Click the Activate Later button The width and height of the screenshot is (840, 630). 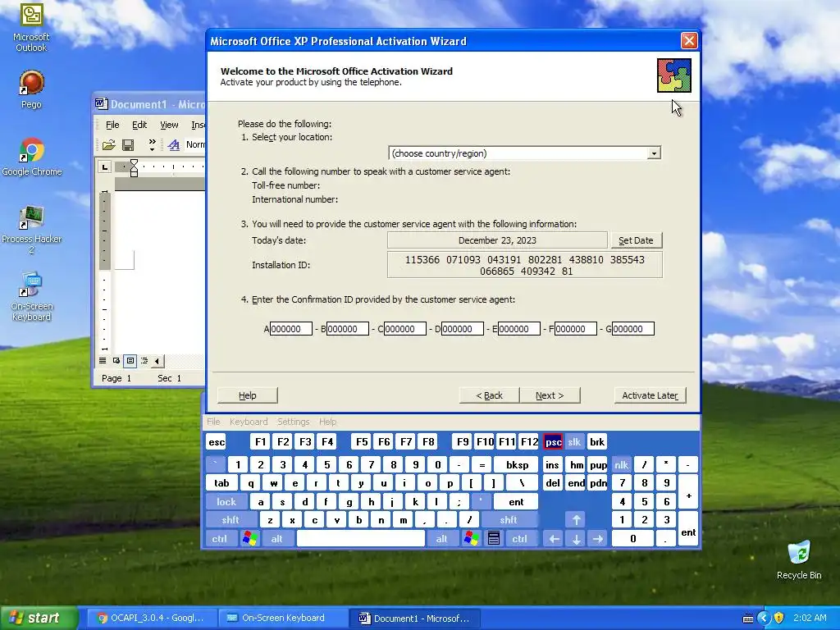pos(650,395)
